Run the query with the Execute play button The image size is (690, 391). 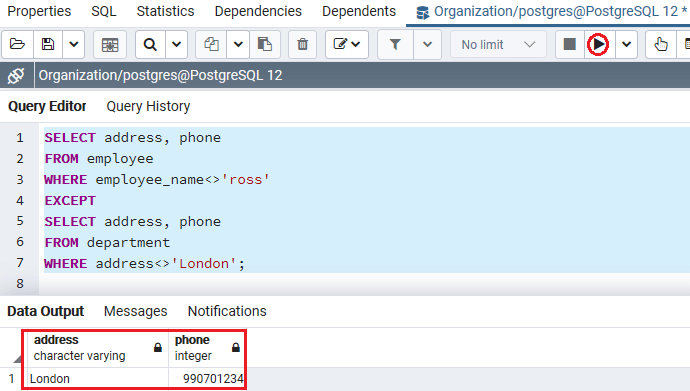click(x=598, y=44)
